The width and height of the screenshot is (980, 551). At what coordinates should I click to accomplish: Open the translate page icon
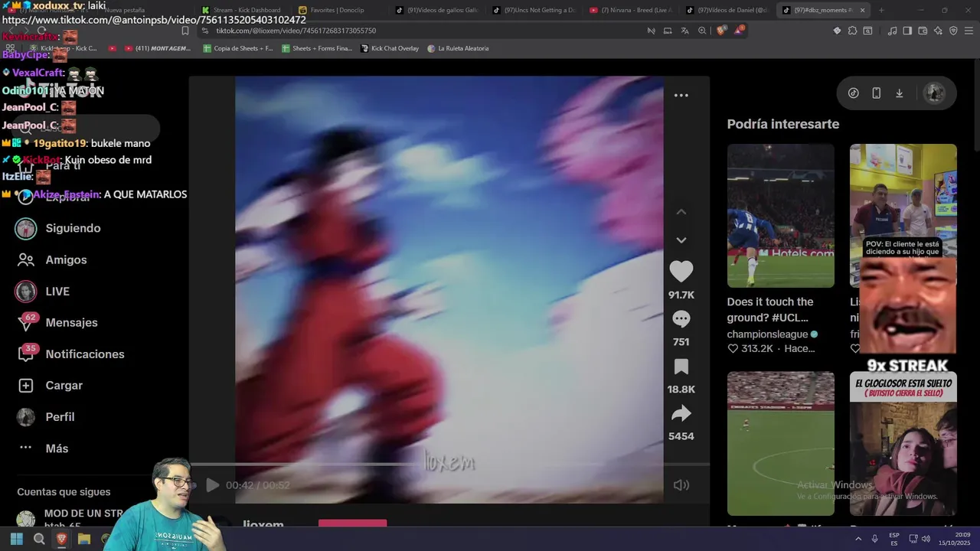[x=684, y=31]
